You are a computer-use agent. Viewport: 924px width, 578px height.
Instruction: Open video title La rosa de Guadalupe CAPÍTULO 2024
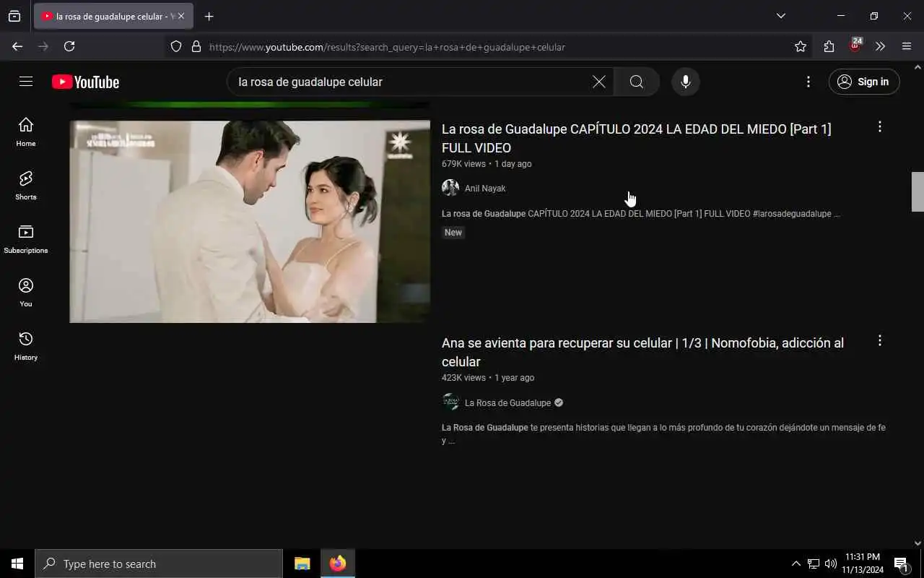click(636, 138)
